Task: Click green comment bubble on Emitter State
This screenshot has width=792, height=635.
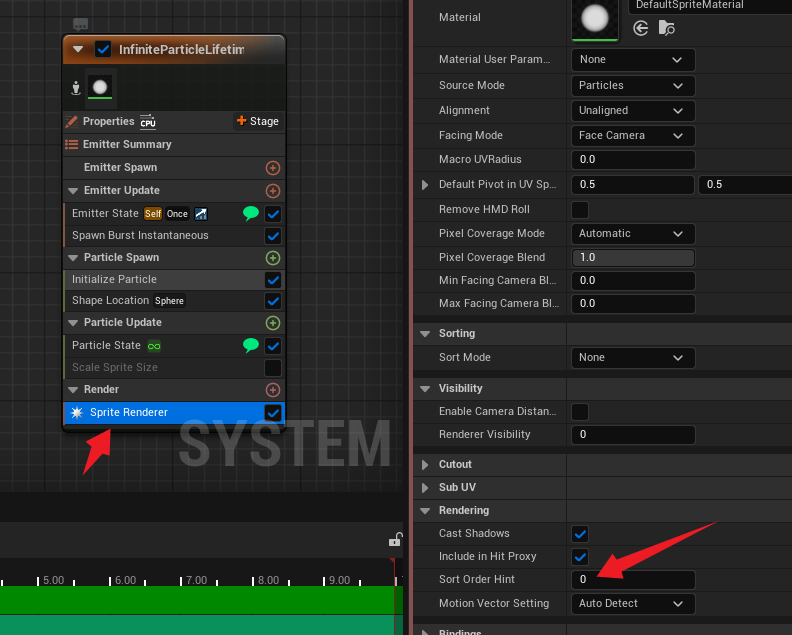Action: [251, 213]
